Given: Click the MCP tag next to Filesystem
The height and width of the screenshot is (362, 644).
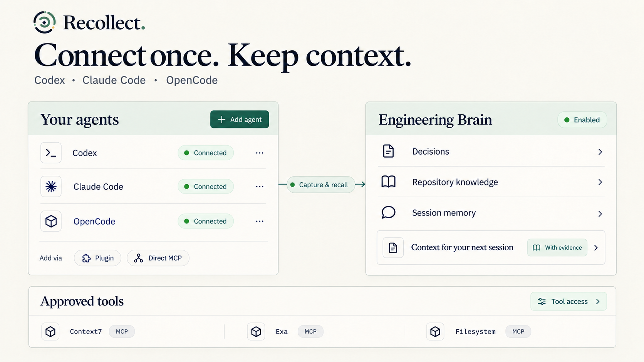Looking at the screenshot, I should click(x=518, y=332).
